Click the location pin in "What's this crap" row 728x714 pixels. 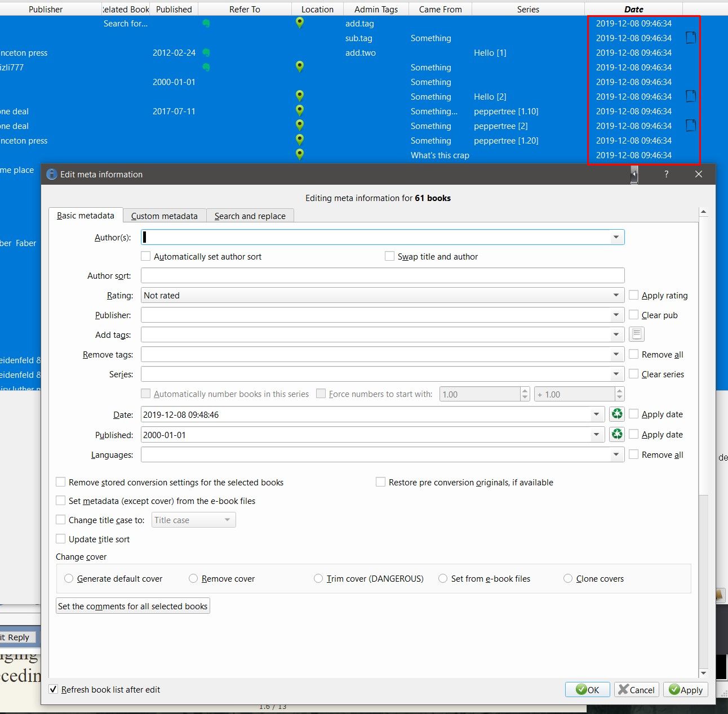pos(300,155)
